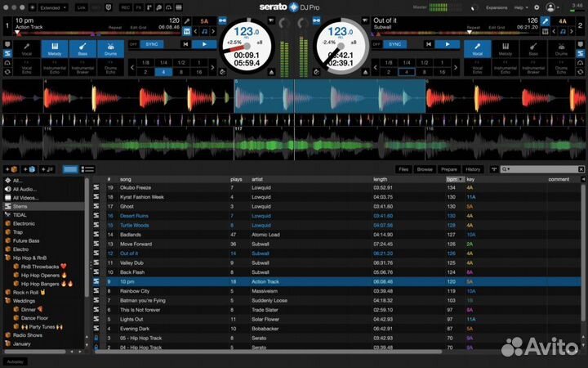This screenshot has width=588, height=368.
Task: Open the setup gear icon
Action: (x=537, y=7)
